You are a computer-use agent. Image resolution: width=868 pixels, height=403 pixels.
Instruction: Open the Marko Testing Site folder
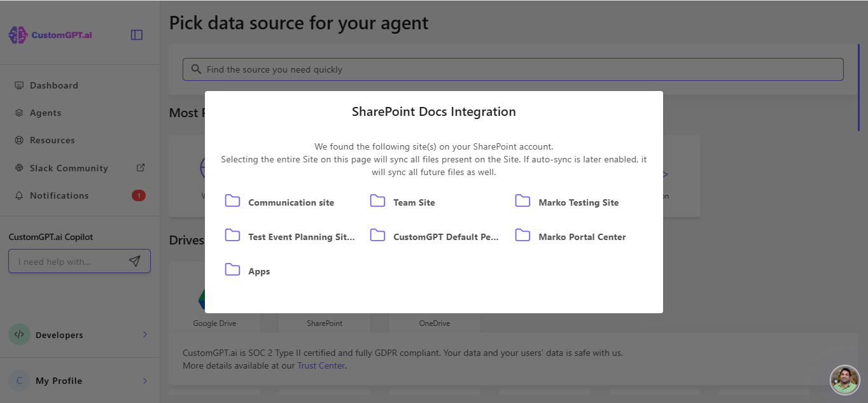[x=578, y=202]
